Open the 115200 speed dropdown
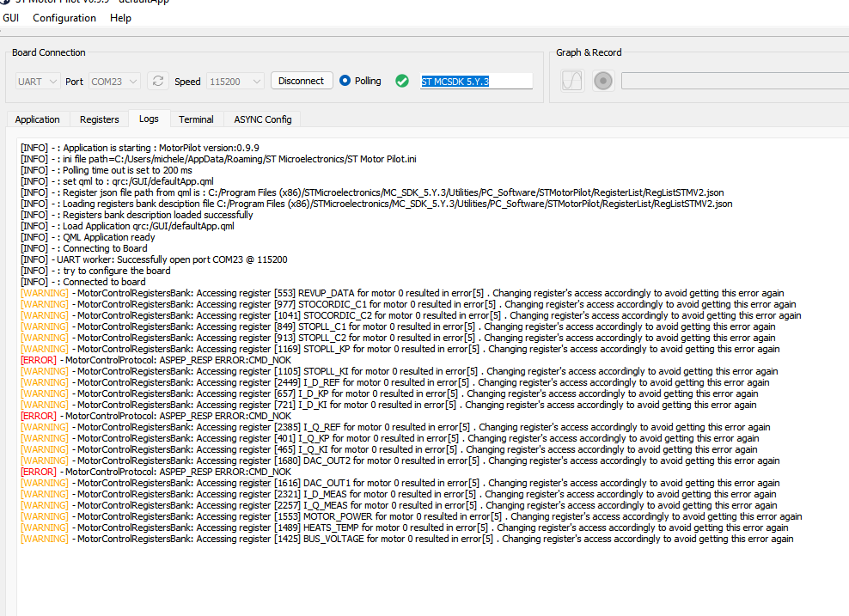Screen dimensions: 849x616 pyautogui.click(x=235, y=82)
